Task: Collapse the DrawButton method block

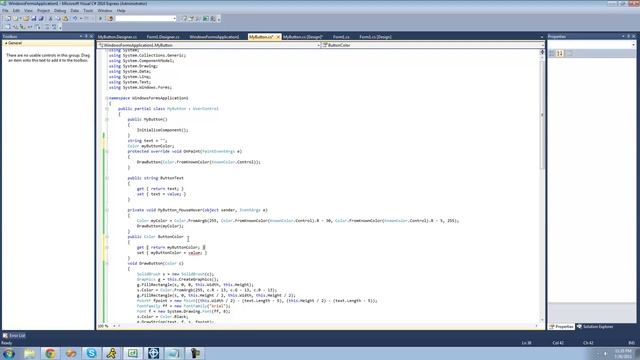Action: pyautogui.click(x=107, y=263)
